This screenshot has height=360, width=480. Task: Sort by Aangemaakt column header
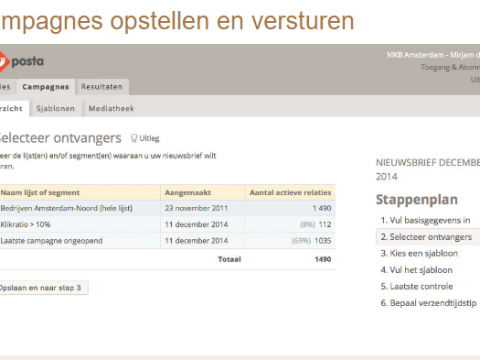pyautogui.click(x=188, y=193)
